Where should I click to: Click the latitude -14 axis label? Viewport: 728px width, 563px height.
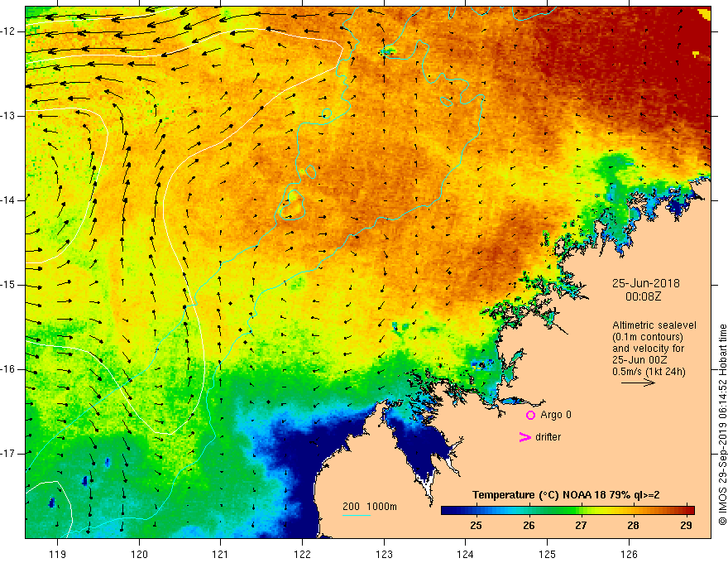(8, 200)
